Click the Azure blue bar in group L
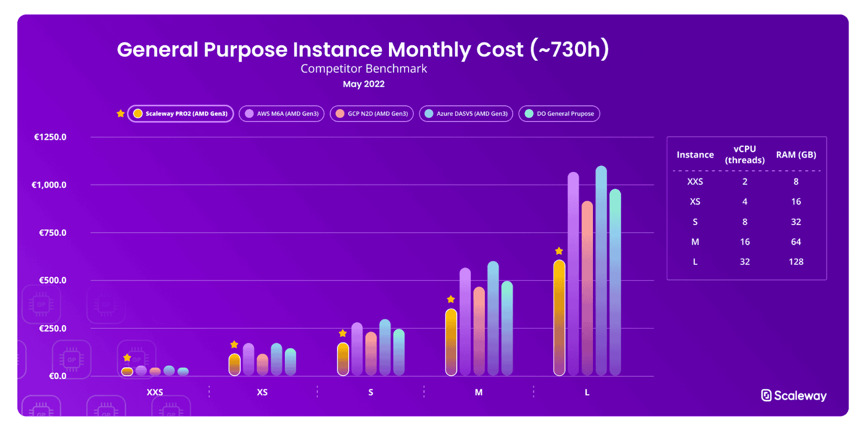 pyautogui.click(x=601, y=271)
